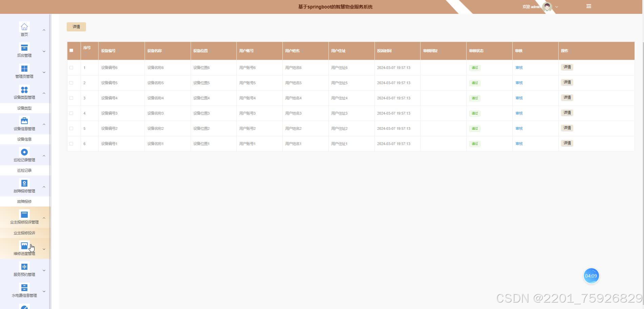Open the 设备信息 submenu item

pos(24,139)
